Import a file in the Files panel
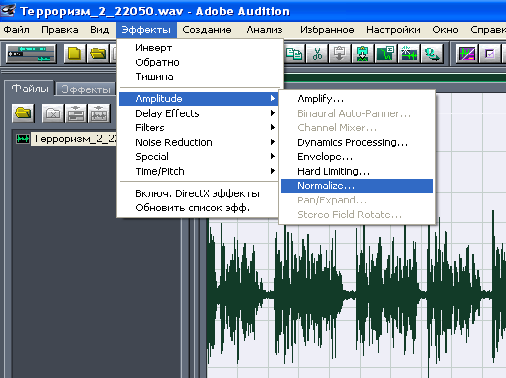 coord(23,113)
